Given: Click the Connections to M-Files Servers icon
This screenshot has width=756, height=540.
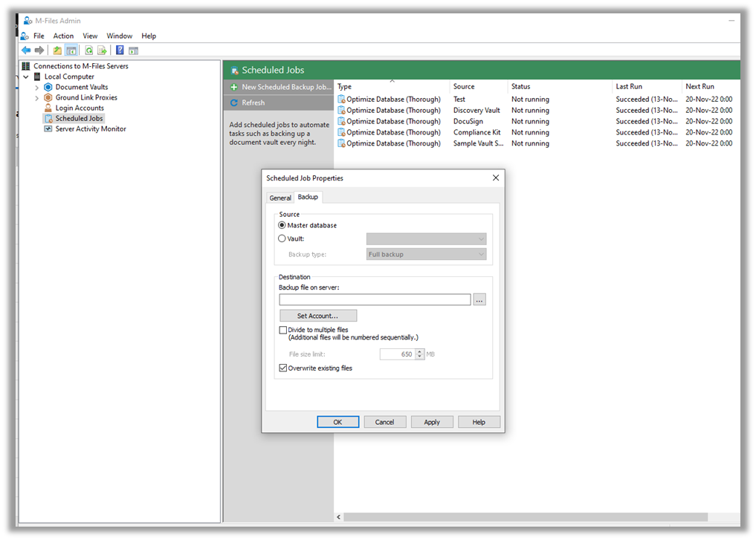Looking at the screenshot, I should point(26,66).
